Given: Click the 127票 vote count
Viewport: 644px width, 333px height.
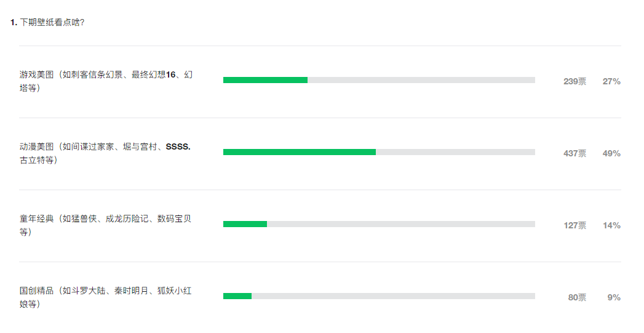Looking at the screenshot, I should 574,225.
